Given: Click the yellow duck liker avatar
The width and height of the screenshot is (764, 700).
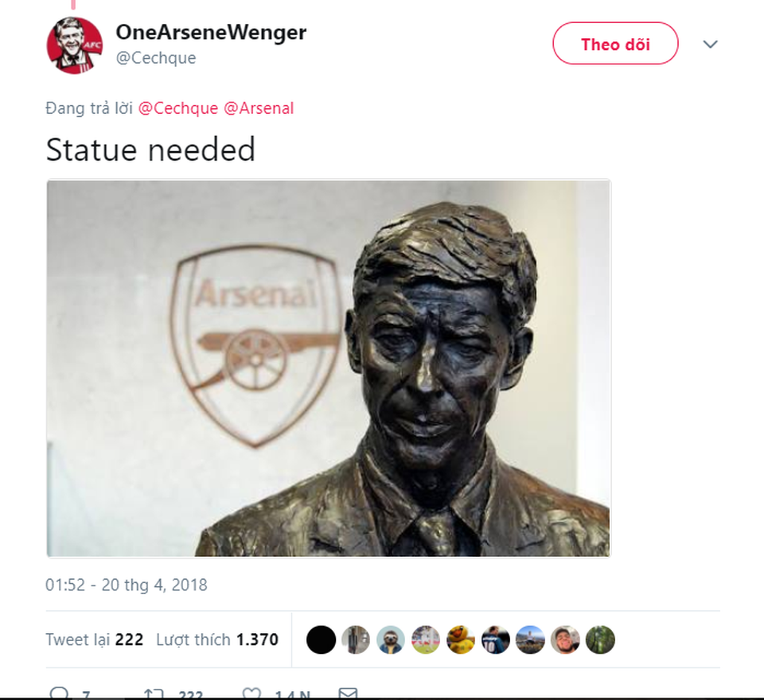Looking at the screenshot, I should click(460, 640).
